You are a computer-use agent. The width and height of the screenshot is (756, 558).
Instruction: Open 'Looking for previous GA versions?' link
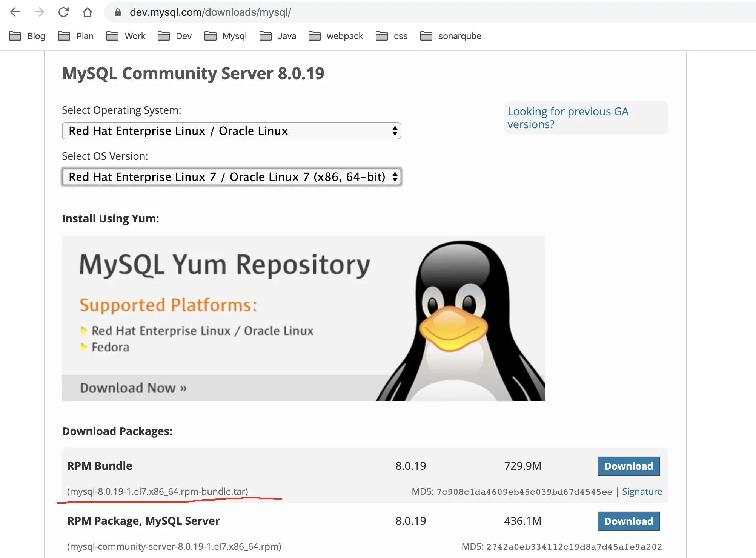[x=568, y=118]
